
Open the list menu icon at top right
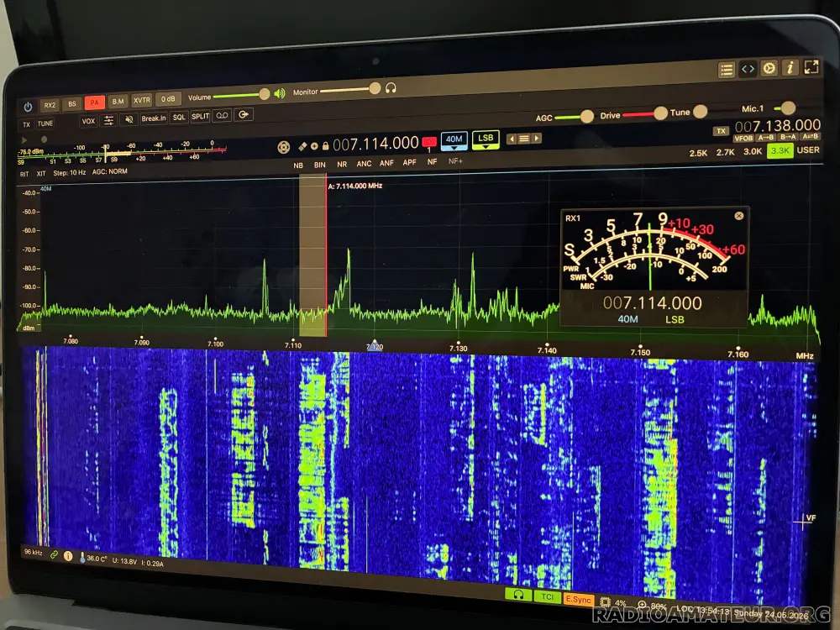[727, 70]
